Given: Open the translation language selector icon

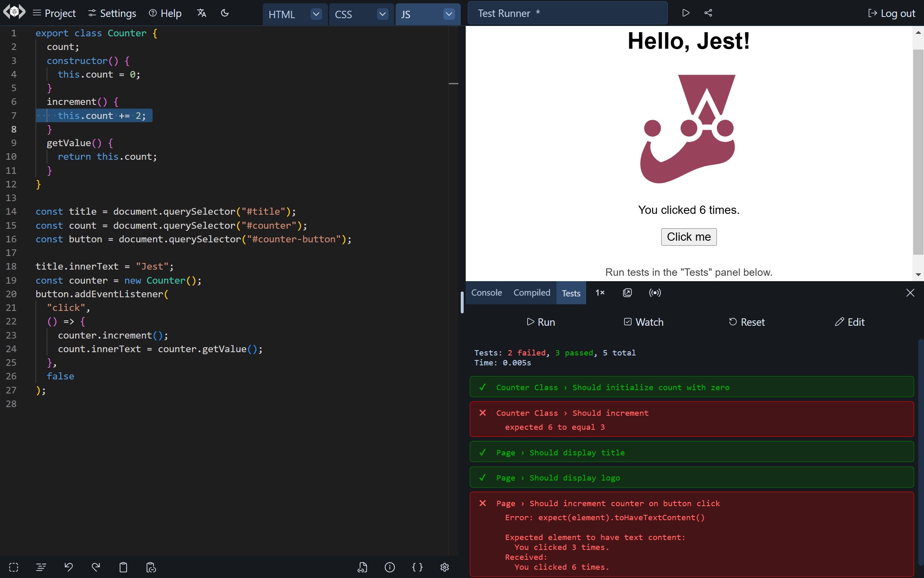Looking at the screenshot, I should [201, 13].
